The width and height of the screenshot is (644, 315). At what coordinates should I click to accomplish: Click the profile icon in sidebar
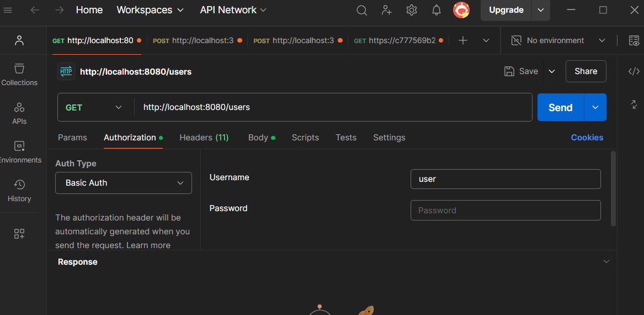(19, 40)
